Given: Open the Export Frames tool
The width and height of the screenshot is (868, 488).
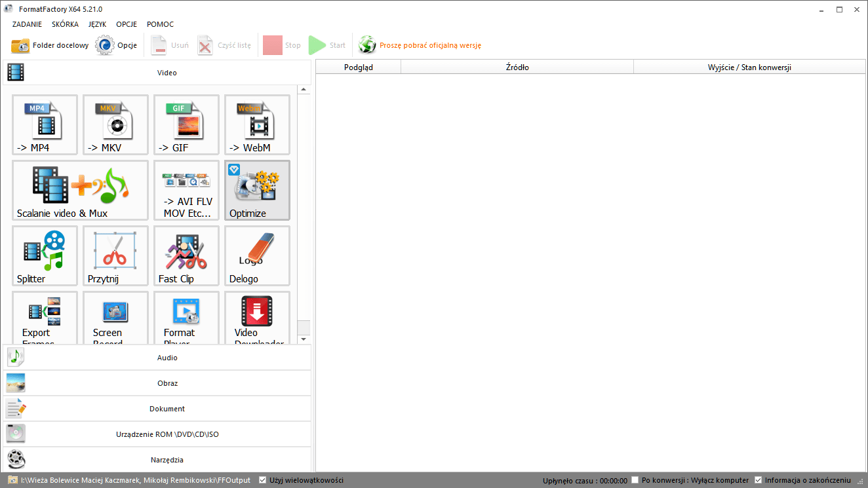Looking at the screenshot, I should pyautogui.click(x=45, y=318).
